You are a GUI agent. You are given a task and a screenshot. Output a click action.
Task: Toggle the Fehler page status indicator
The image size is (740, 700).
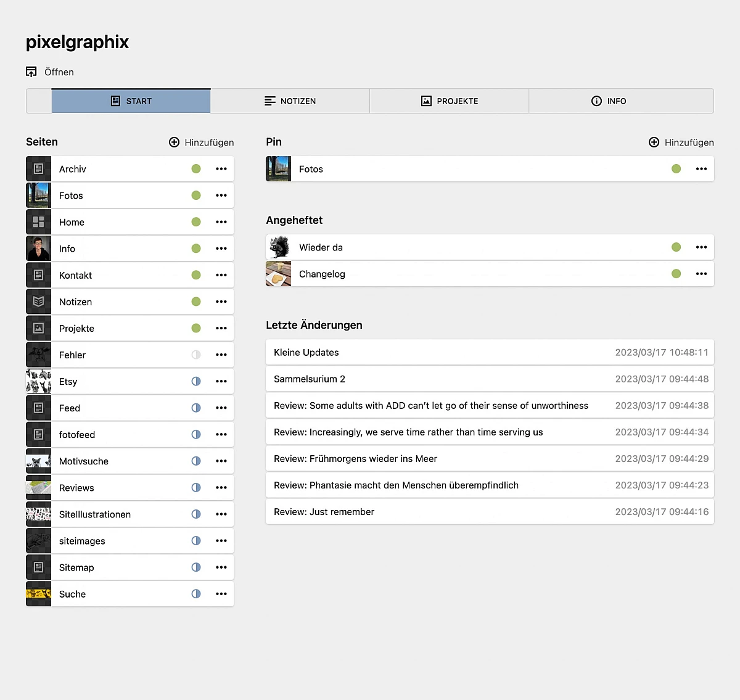pos(196,355)
